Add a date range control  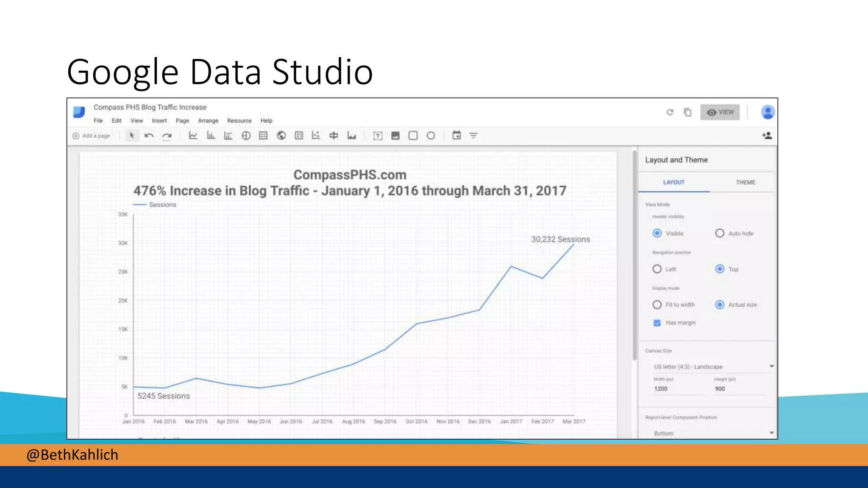pos(456,136)
